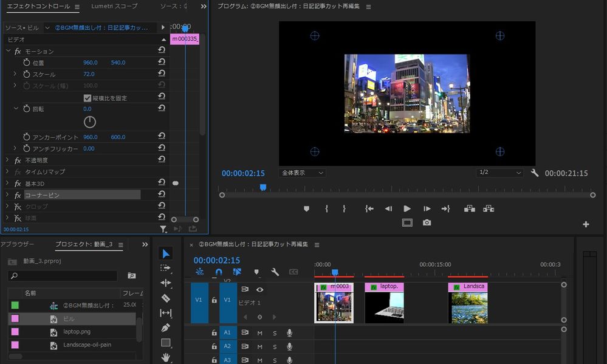Open the アブラウザー panel tab

pos(18,244)
